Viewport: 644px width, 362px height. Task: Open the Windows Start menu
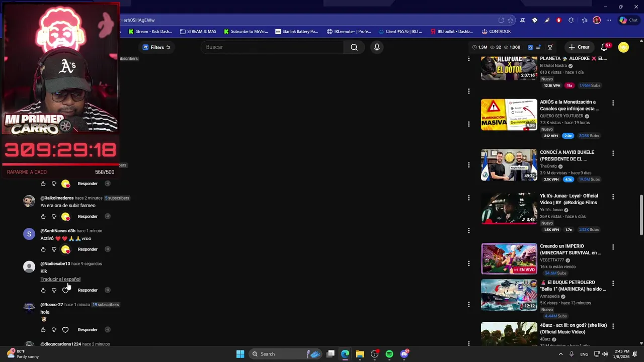point(240,354)
